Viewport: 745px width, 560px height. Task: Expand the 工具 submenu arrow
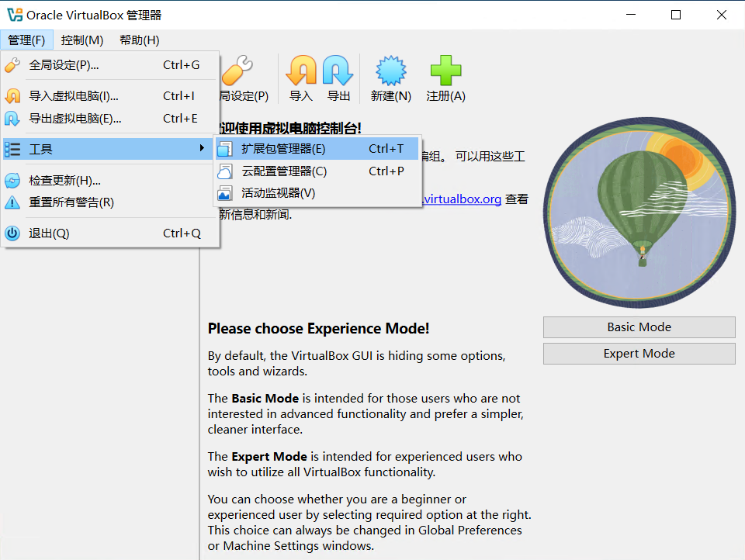click(x=203, y=148)
